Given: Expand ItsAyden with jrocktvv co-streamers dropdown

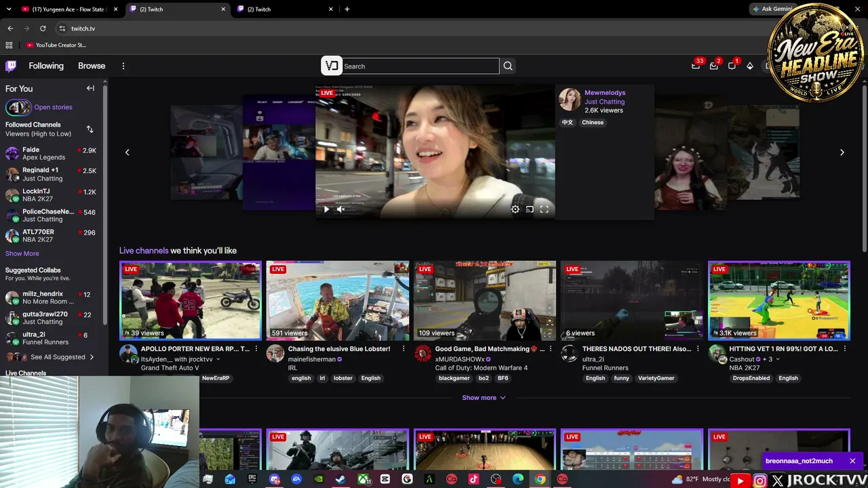Looking at the screenshot, I should (x=218, y=359).
